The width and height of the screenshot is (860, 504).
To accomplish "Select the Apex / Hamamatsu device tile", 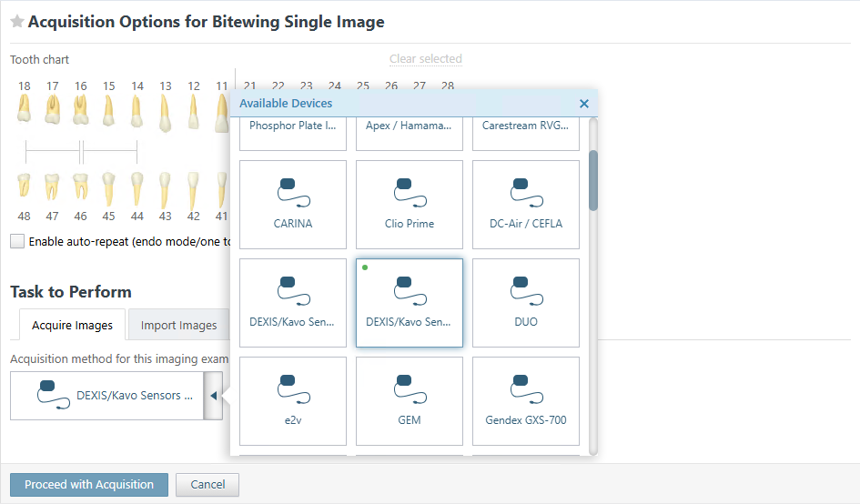I will click(x=410, y=133).
